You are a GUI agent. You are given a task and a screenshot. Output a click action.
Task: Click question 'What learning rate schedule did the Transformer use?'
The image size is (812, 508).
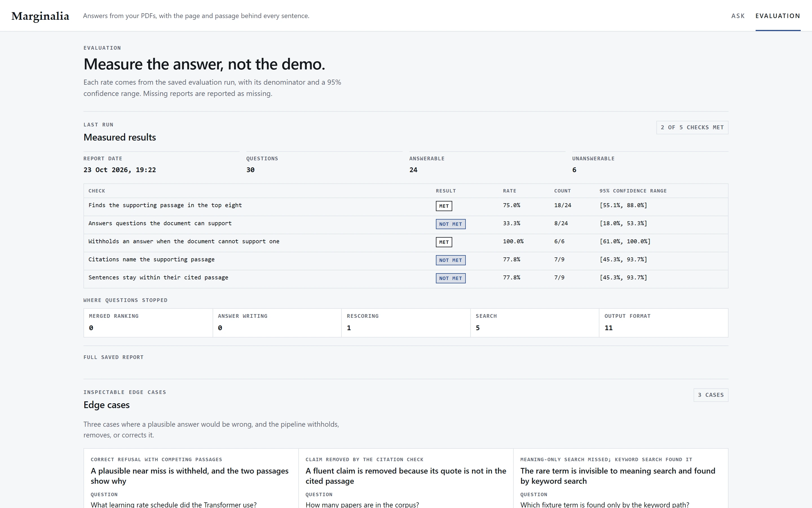pos(173,504)
